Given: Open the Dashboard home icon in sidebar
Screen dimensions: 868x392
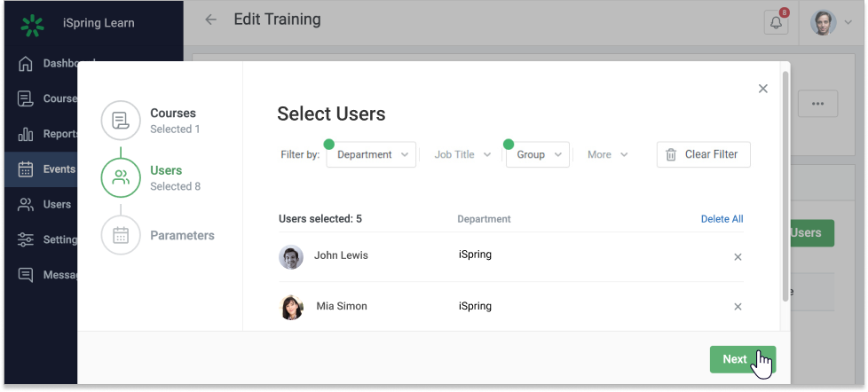Looking at the screenshot, I should (26, 64).
